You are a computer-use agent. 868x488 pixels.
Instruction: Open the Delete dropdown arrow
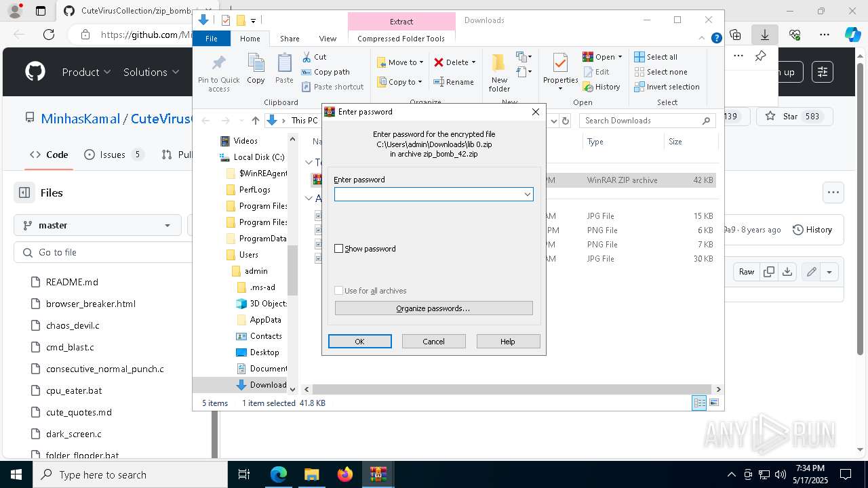pos(473,62)
